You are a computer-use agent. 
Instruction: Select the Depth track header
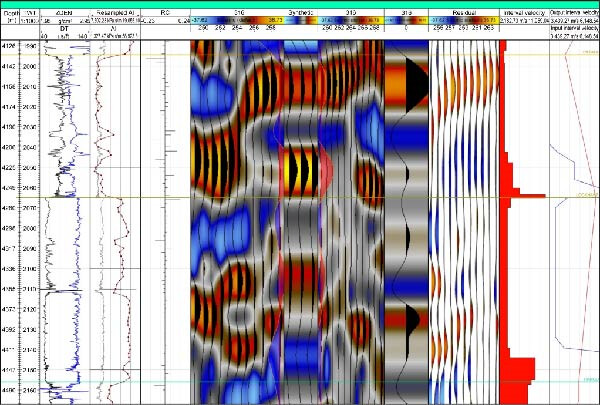point(10,13)
